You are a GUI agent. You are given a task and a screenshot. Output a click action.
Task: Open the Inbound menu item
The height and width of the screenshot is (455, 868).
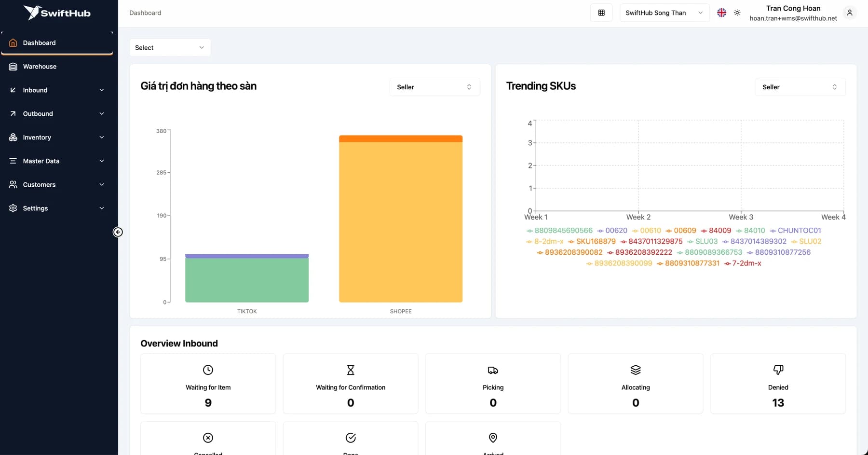57,90
